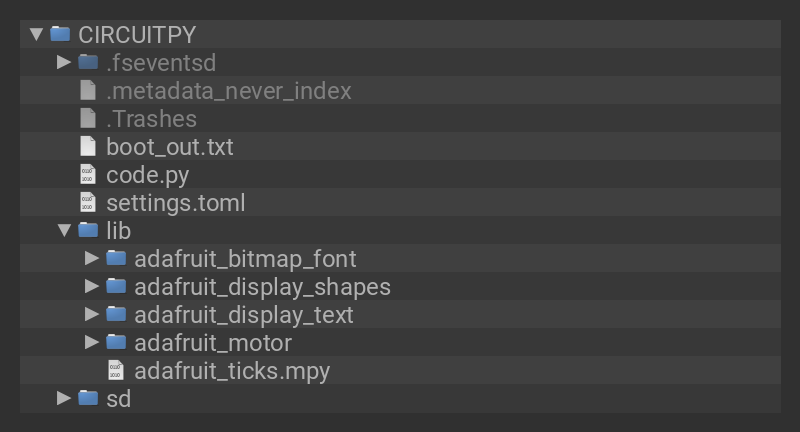This screenshot has height=432, width=800.
Task: Expand the .fseventsd folder arrow
Action: 64,62
